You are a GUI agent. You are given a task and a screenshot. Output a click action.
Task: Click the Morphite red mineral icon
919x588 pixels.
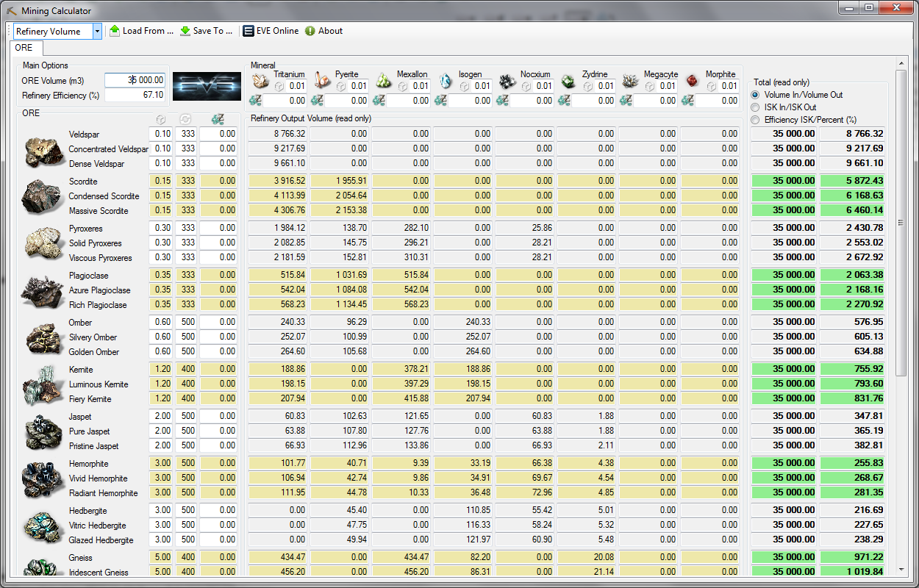[692, 81]
